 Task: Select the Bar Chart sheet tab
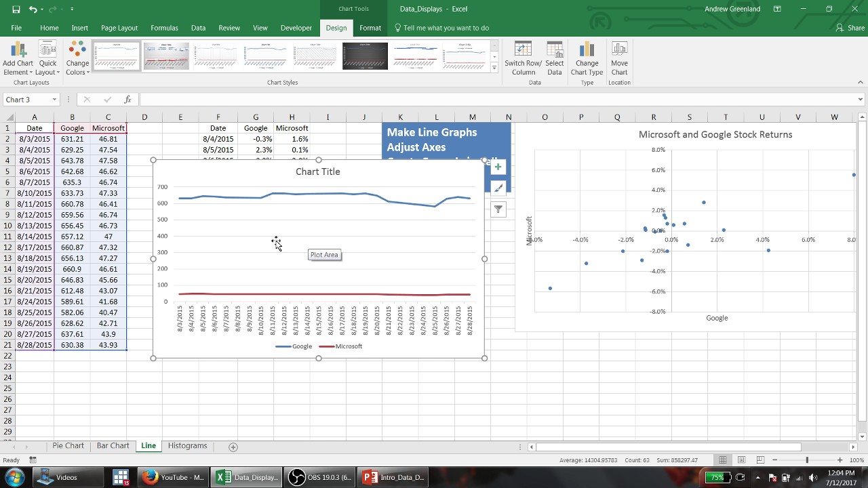113,446
